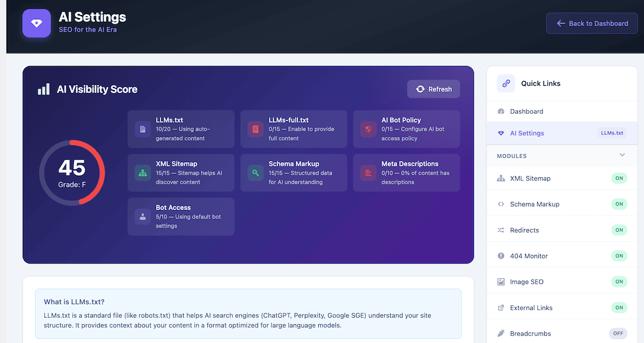
Task: Click the AI Visibility Score bar chart icon
Action: coord(43,89)
